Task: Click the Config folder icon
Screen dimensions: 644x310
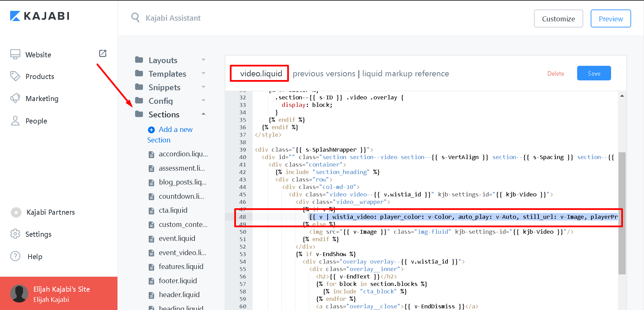Action: (139, 100)
